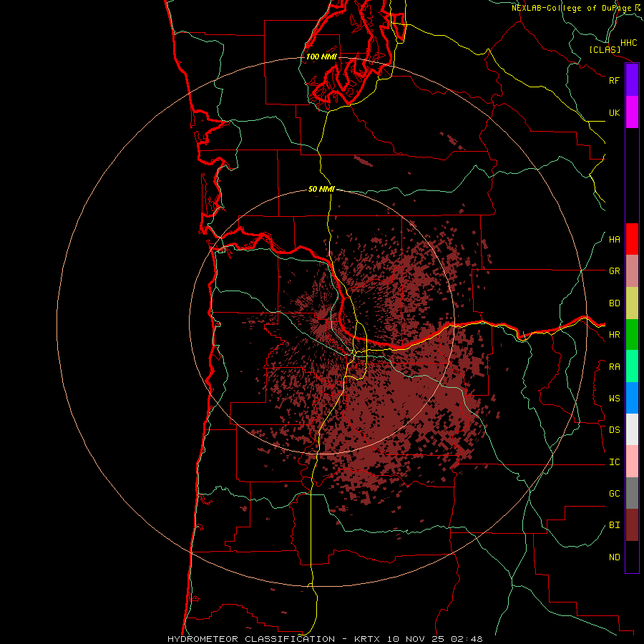
Task: Click the ND black legend swatch
Action: (x=632, y=557)
